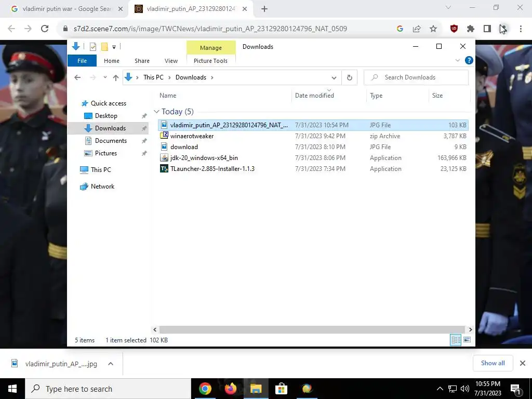Screen dimensions: 532x399
Task: Click the scroll right arrow in file list
Action: [470, 329]
